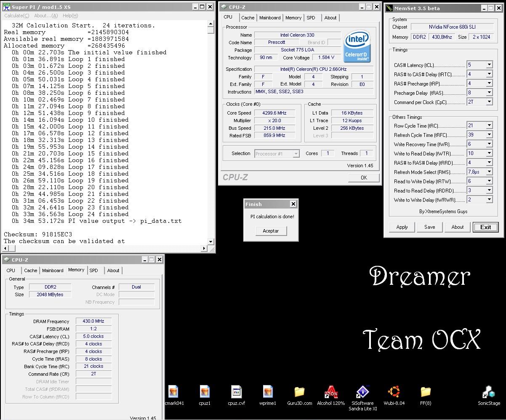This screenshot has width=506, height=420.
Task: Click Apply in MemSet
Action: (402, 227)
